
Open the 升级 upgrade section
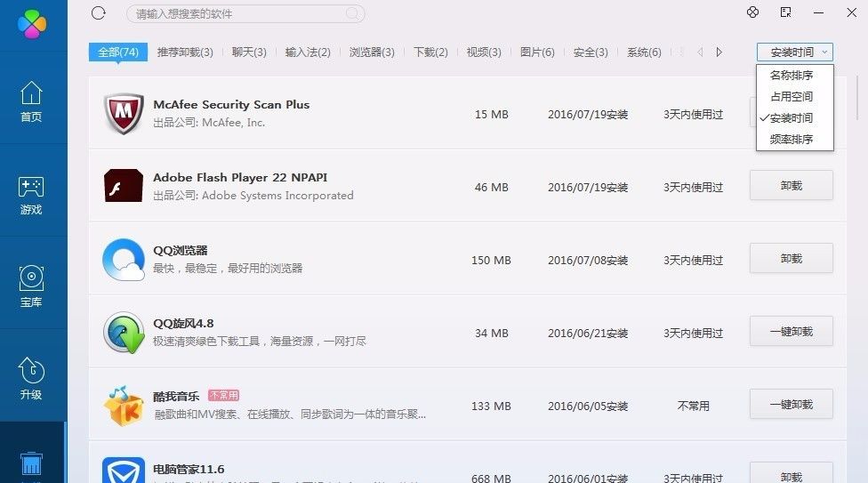tap(31, 378)
